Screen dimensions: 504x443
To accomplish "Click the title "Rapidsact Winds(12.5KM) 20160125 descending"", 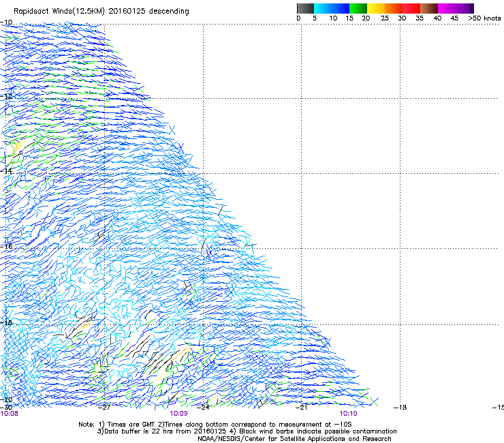I will click(x=101, y=12).
